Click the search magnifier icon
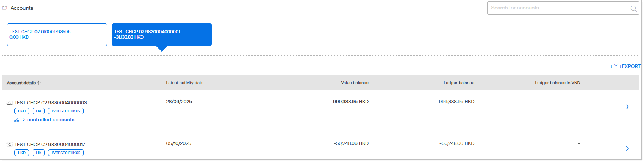This screenshot has width=644, height=162. pos(633,8)
